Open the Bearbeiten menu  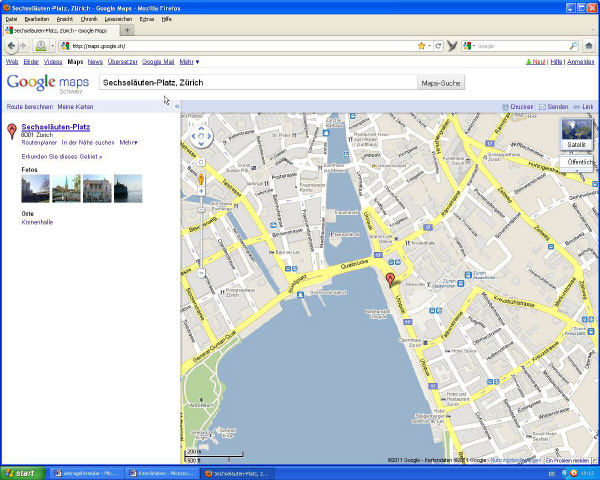pos(37,19)
